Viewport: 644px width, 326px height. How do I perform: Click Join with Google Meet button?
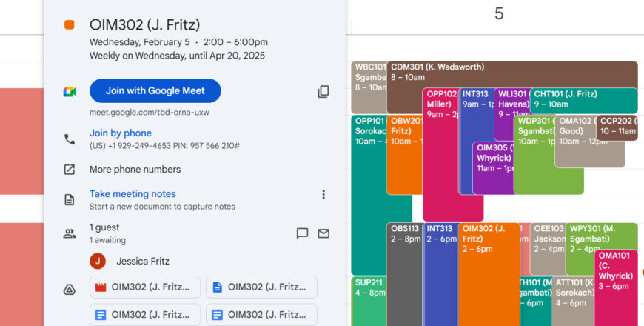tap(155, 90)
